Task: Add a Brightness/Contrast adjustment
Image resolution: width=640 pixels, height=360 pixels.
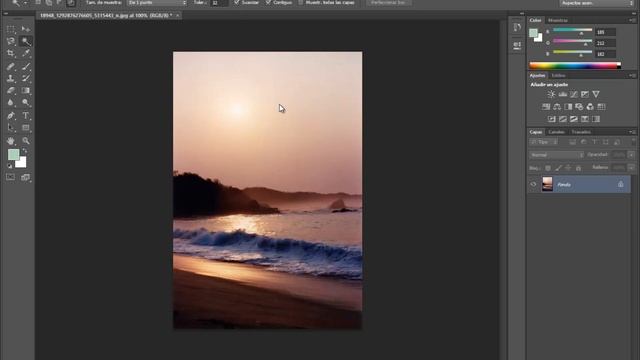Action: 551,94
